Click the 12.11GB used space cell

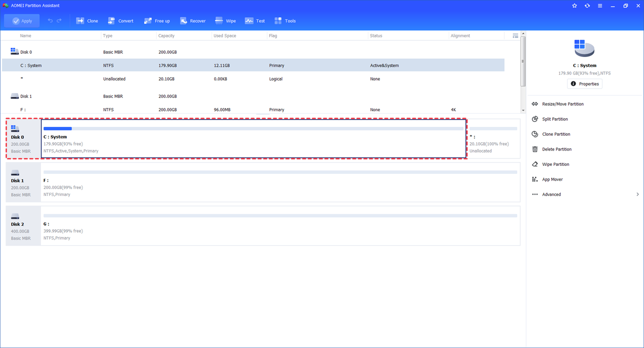pyautogui.click(x=222, y=65)
